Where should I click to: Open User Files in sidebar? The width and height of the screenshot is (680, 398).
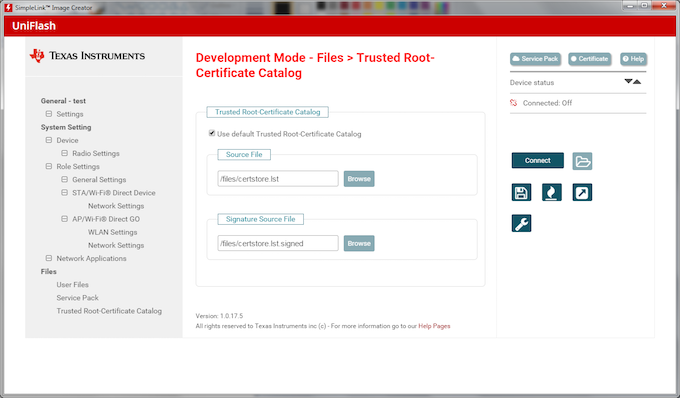click(x=72, y=284)
